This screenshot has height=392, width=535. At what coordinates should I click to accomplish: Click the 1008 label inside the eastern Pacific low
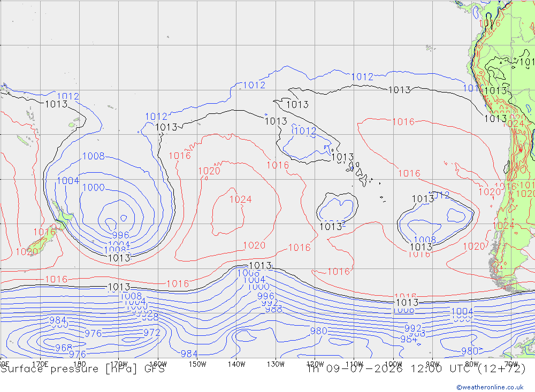[x=425, y=240]
